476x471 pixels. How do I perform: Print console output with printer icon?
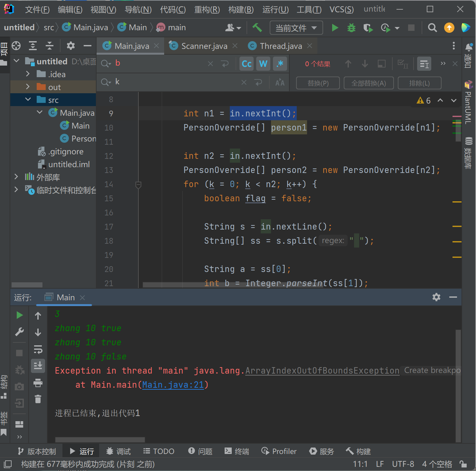click(38, 383)
